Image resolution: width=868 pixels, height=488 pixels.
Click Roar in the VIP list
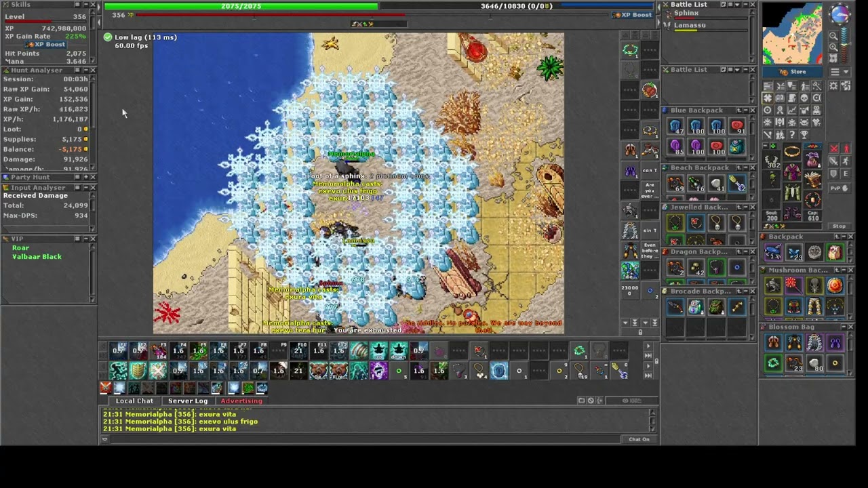(20, 248)
